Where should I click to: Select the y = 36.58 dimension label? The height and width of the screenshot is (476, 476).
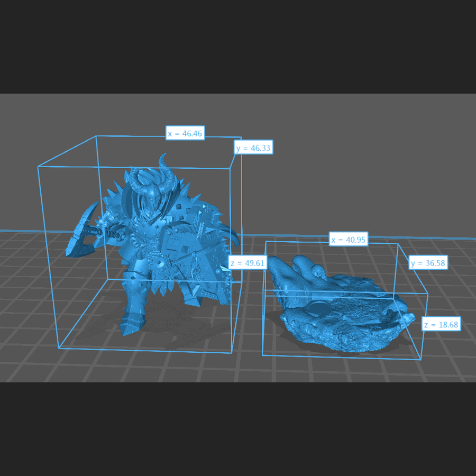pyautogui.click(x=428, y=263)
